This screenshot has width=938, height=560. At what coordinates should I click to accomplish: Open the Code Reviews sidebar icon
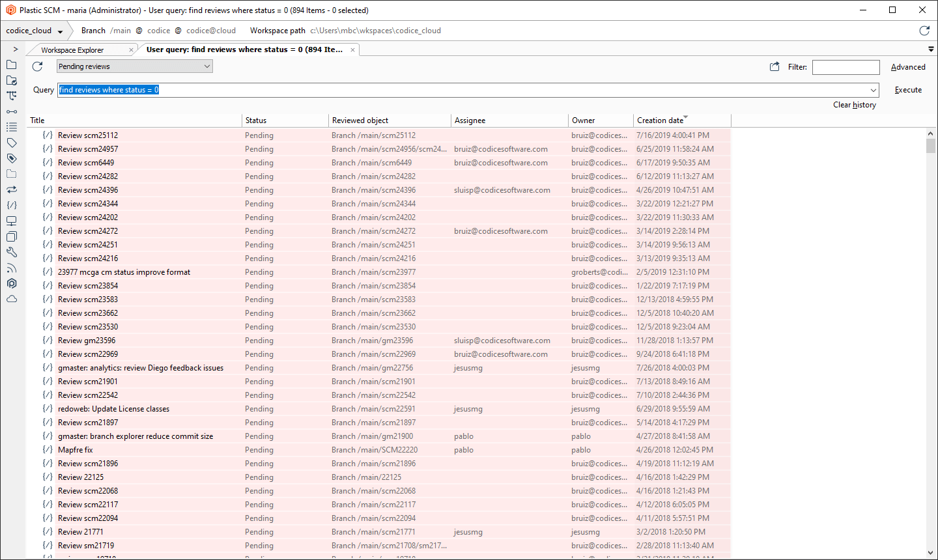pos(12,205)
